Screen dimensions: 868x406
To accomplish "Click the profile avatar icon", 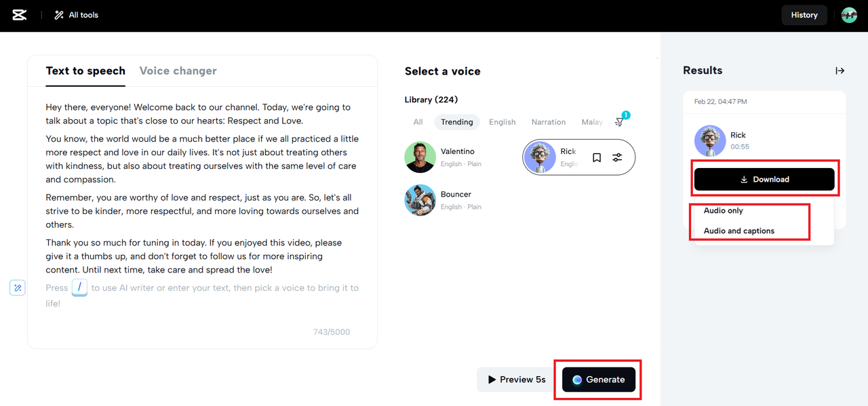I will tap(849, 15).
